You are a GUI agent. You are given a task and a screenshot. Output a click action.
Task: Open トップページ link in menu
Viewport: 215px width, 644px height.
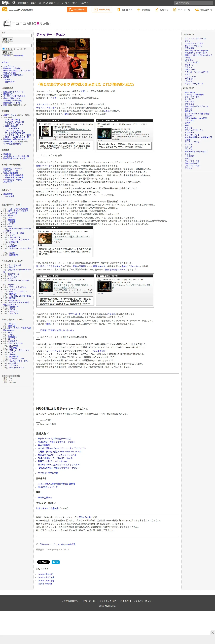pyautogui.click(x=9, y=66)
